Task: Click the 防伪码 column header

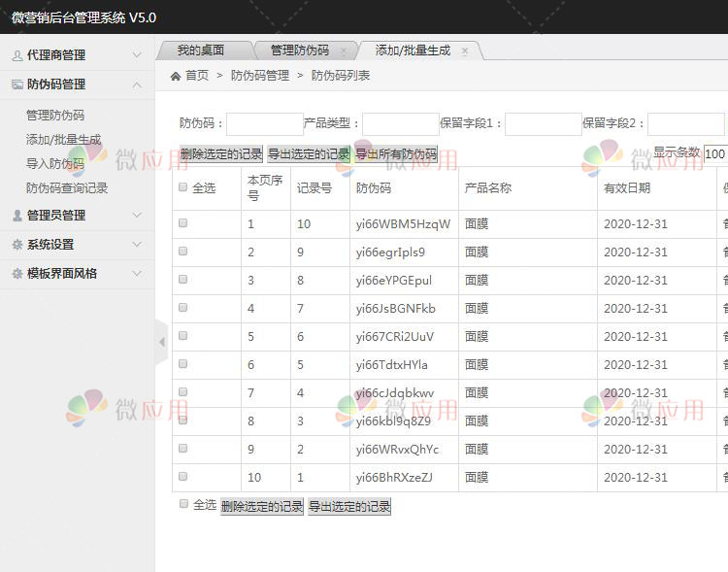Action: (374, 187)
